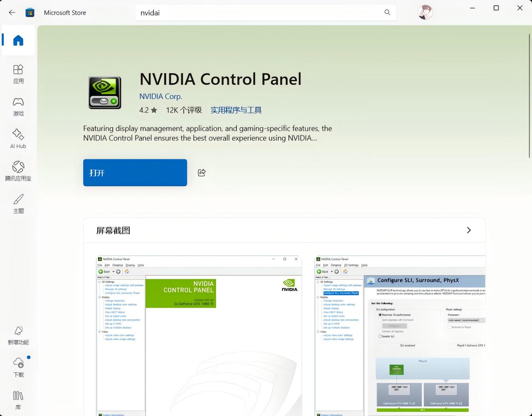
Task: Open the user profile avatar
Action: 425,12
